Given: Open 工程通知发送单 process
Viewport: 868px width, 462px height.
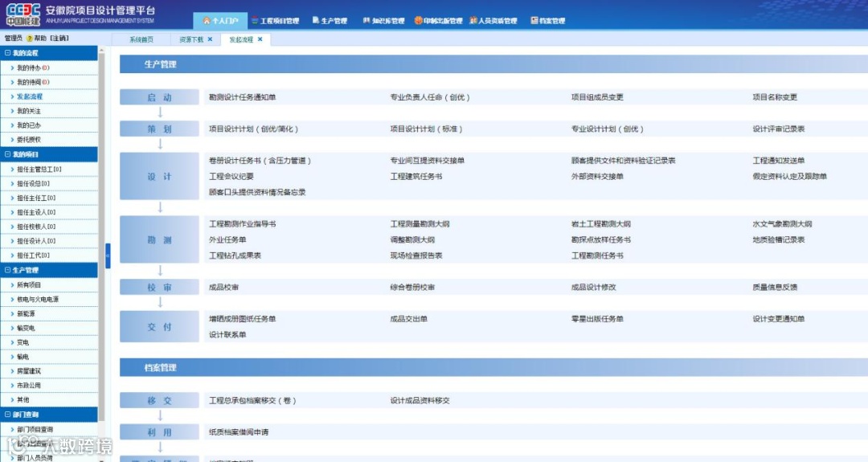Looking at the screenshot, I should (778, 161).
